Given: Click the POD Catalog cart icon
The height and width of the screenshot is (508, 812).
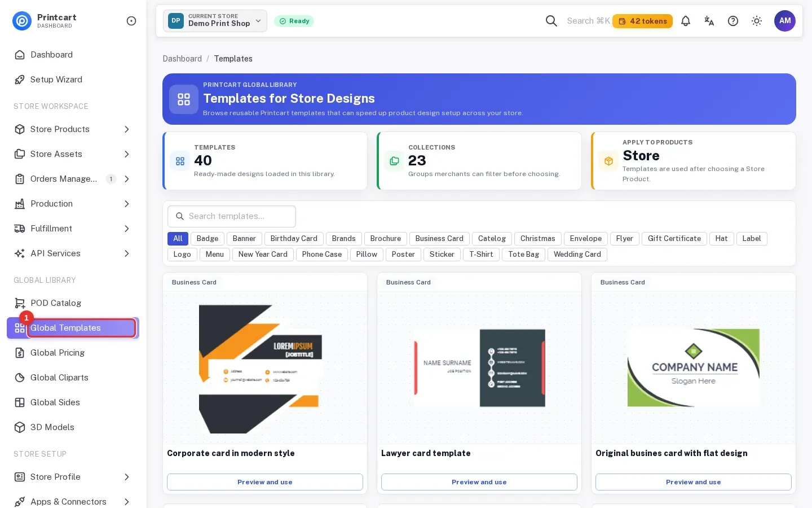Looking at the screenshot, I should [x=20, y=303].
